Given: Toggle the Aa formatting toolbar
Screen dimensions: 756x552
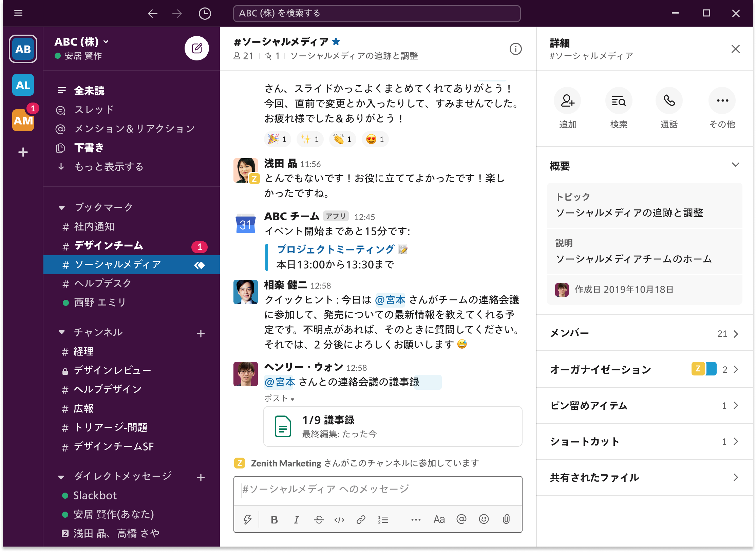Looking at the screenshot, I should click(x=439, y=519).
